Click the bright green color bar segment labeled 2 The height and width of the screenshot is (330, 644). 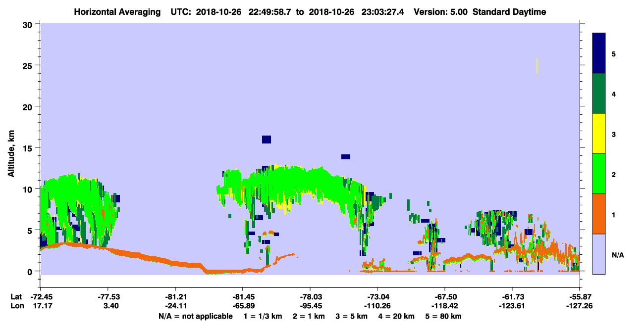599,174
